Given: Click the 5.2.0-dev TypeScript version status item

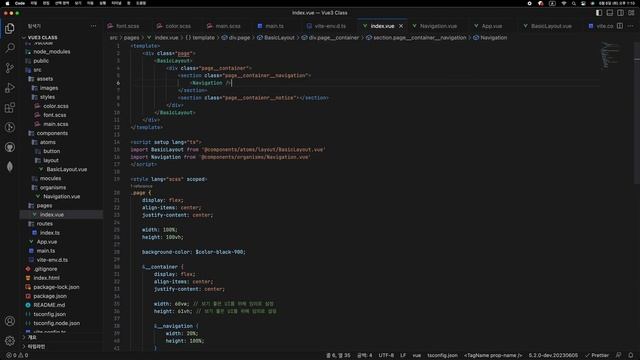Looking at the screenshot, I should (x=553, y=355).
